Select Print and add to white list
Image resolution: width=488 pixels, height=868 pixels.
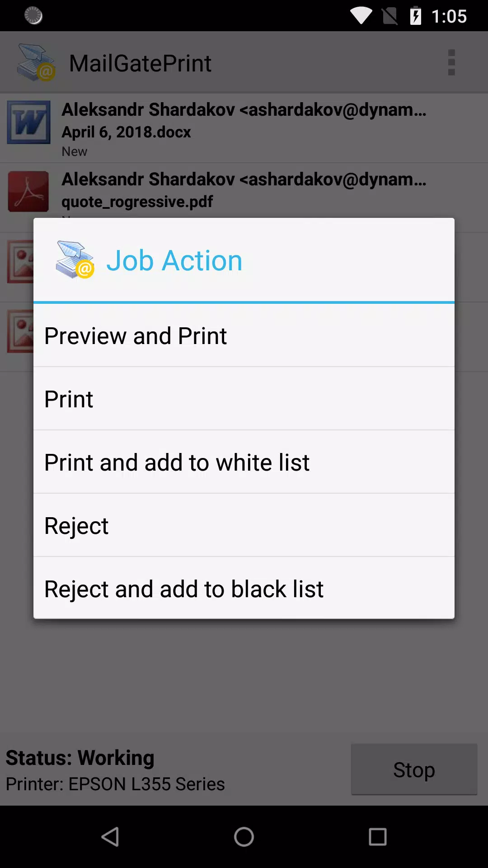click(x=244, y=462)
